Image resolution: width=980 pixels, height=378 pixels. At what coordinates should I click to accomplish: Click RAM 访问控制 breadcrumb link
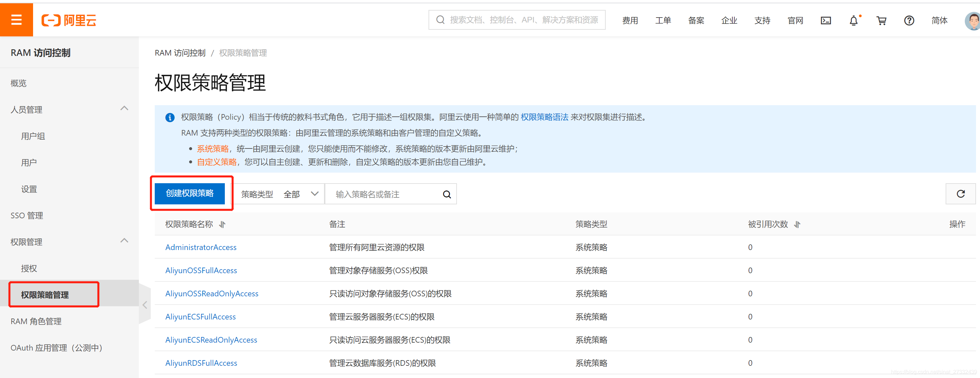(x=180, y=53)
